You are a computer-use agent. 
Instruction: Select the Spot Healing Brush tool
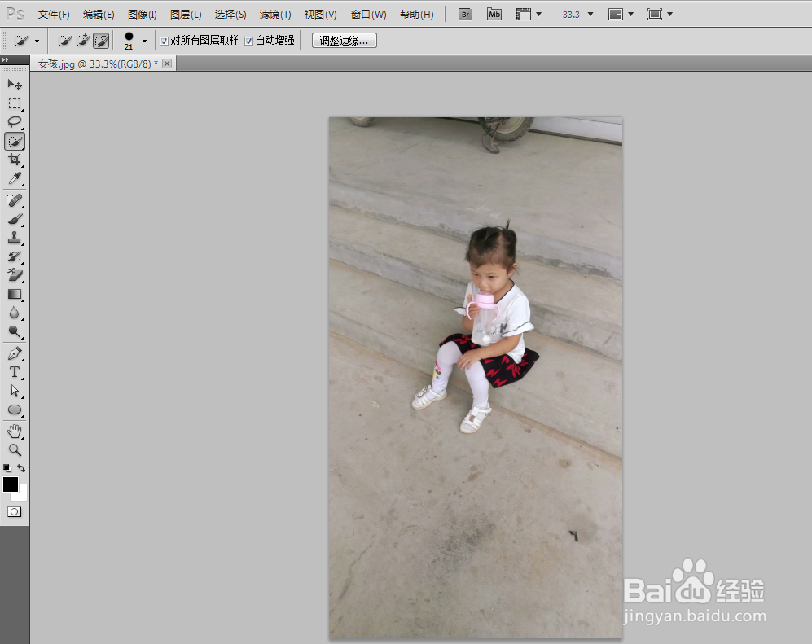pyautogui.click(x=15, y=200)
